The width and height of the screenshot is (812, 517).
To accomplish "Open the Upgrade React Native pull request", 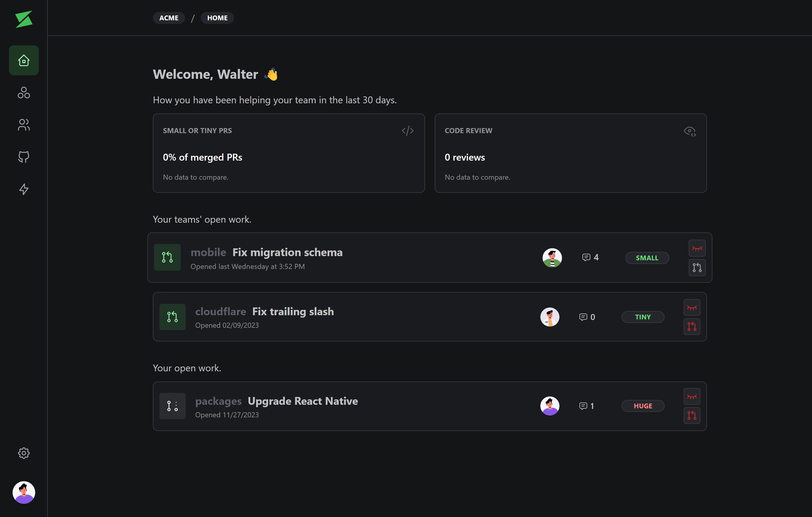I will pyautogui.click(x=302, y=401).
